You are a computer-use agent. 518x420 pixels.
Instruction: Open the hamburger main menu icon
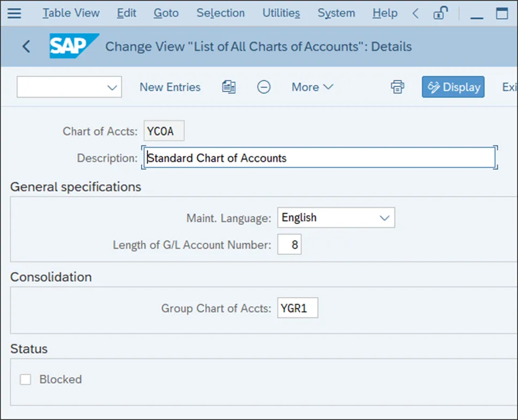point(14,13)
